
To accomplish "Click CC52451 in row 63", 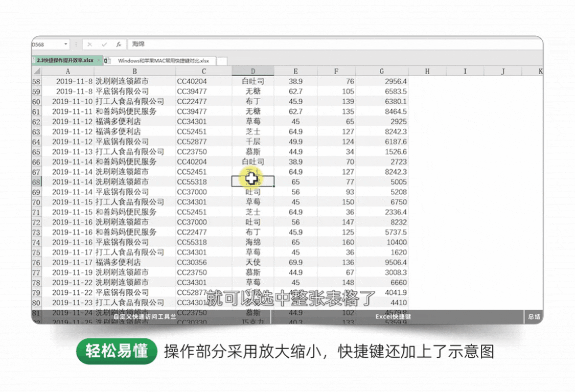I will 192,132.
